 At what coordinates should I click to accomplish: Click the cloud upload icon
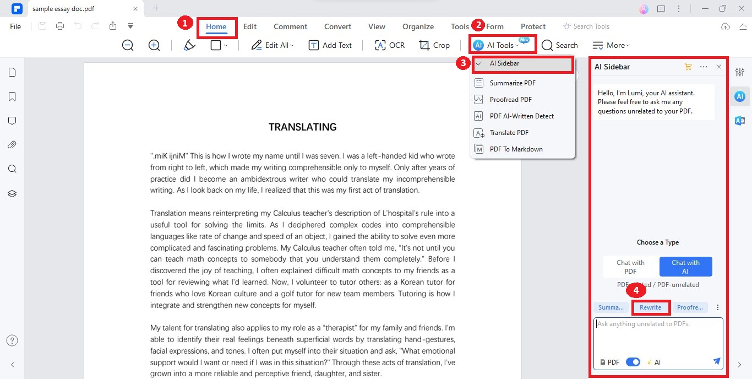pos(725,27)
